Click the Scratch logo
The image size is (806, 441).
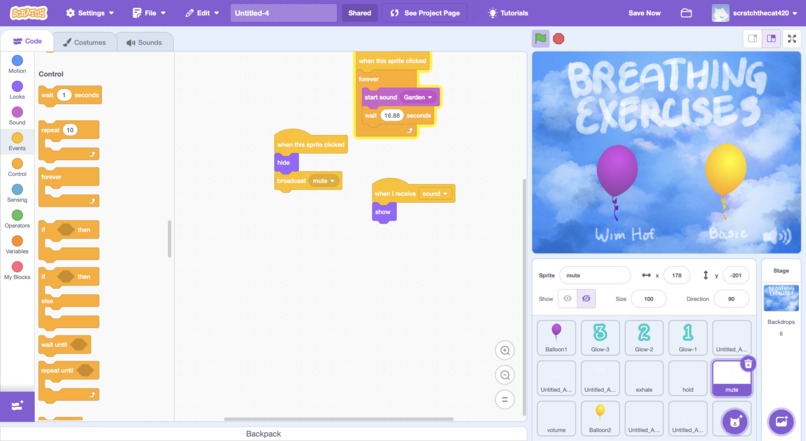(29, 13)
